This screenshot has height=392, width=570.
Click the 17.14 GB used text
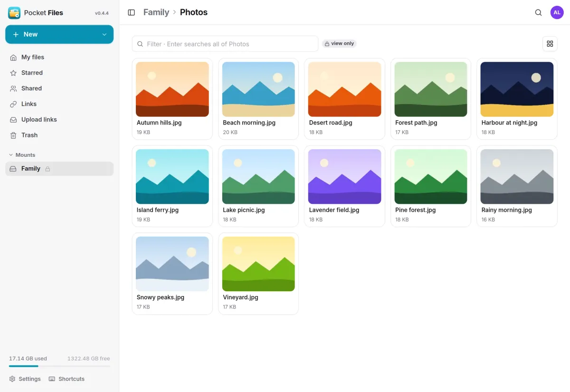tap(28, 359)
